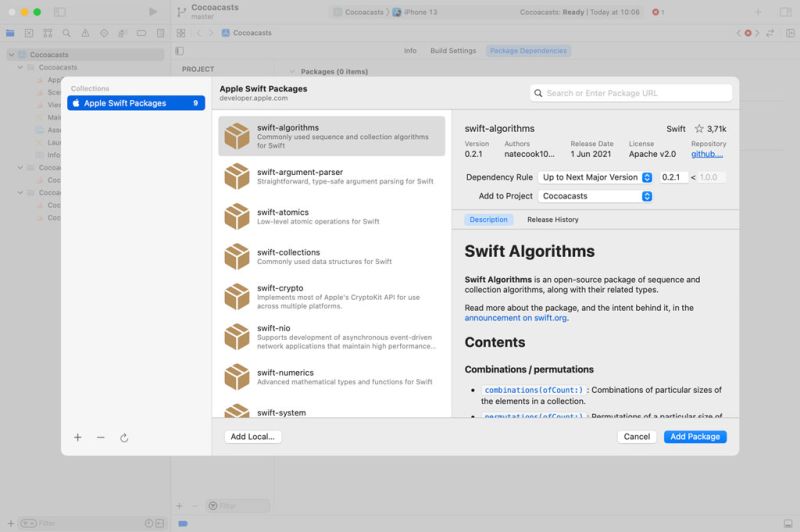Collapse the Packages (0 items) section
The height and width of the screenshot is (532, 800).
click(292, 71)
